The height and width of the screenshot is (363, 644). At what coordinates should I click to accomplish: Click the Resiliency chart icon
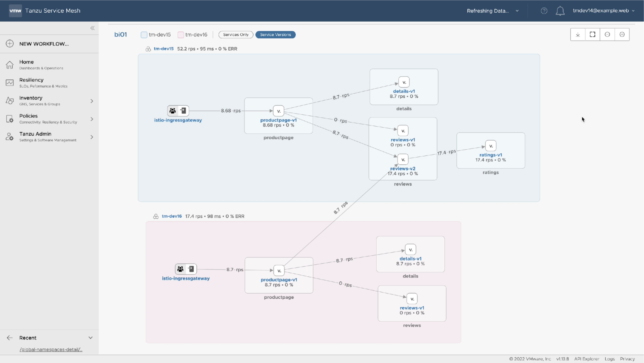click(10, 83)
